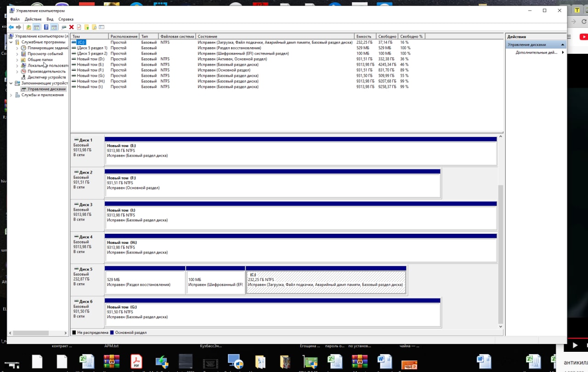Click the Общие папки folder icon
The image size is (588, 372).
[x=23, y=60]
